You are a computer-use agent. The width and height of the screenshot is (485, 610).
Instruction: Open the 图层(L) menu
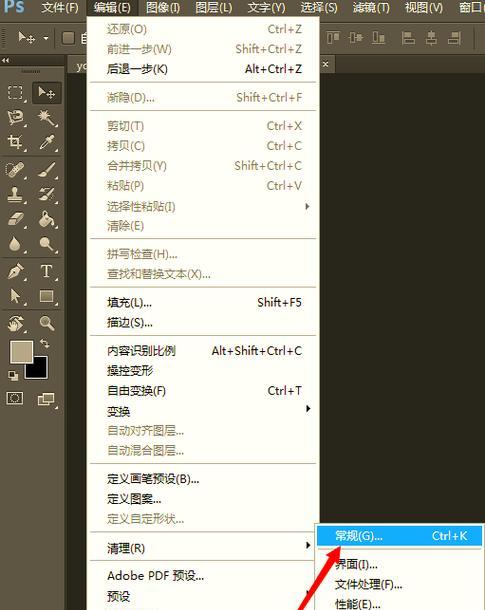(x=214, y=7)
